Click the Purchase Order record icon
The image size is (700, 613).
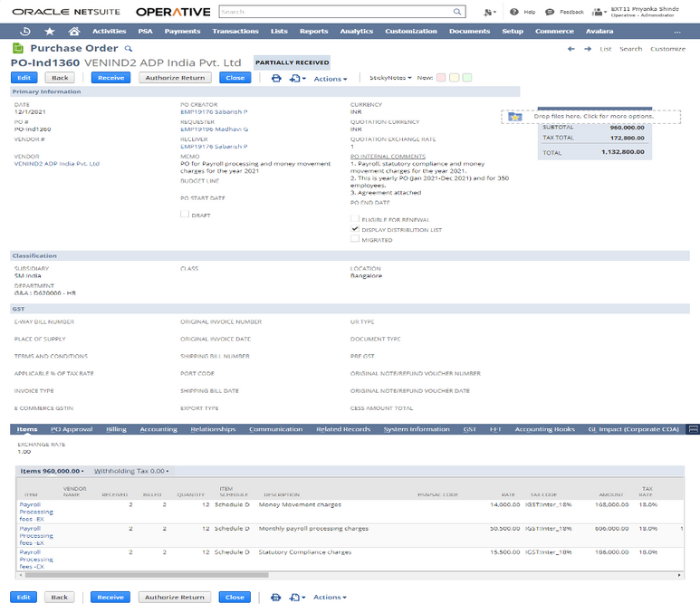coord(18,48)
